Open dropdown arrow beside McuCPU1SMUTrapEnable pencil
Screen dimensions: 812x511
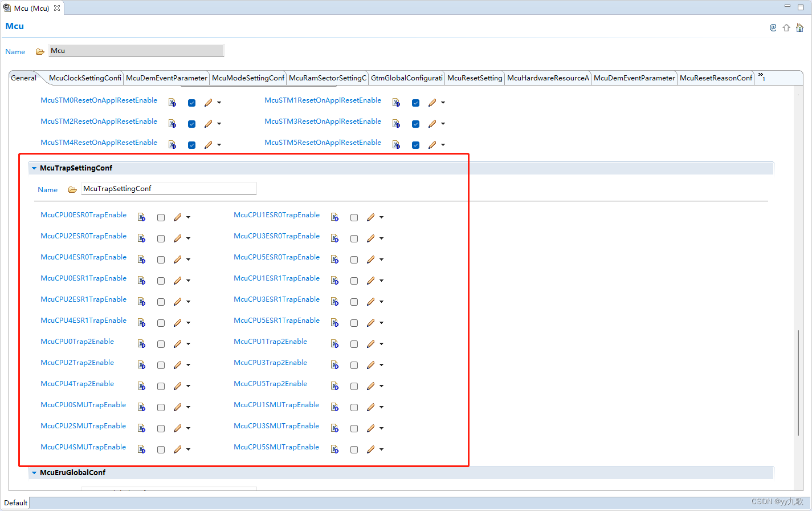(382, 408)
